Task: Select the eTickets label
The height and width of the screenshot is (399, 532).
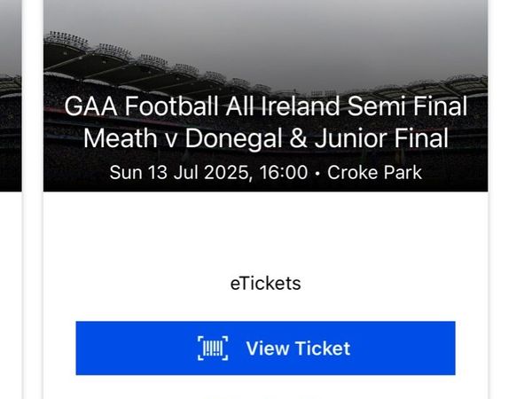Action: [266, 284]
